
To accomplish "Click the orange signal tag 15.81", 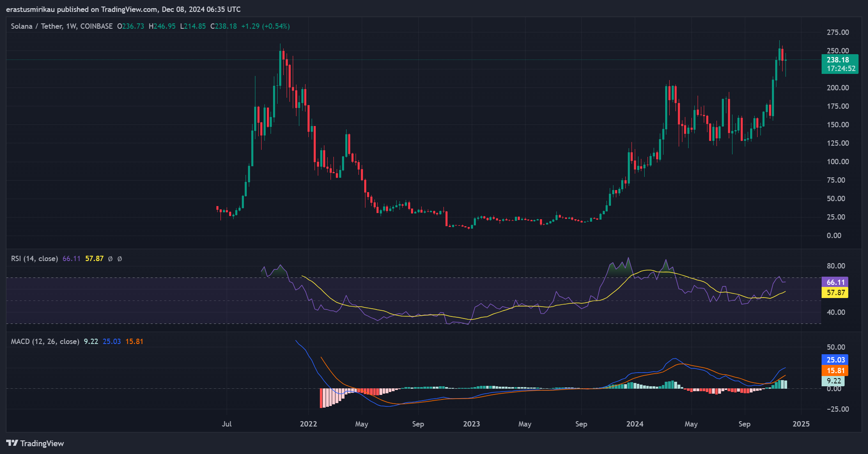I will pos(835,371).
